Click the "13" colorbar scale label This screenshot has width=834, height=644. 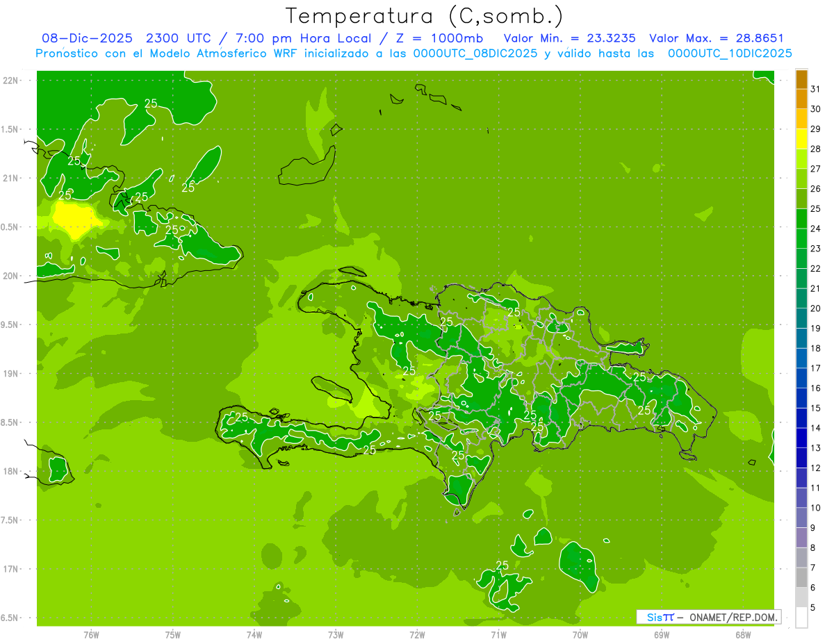tap(815, 448)
